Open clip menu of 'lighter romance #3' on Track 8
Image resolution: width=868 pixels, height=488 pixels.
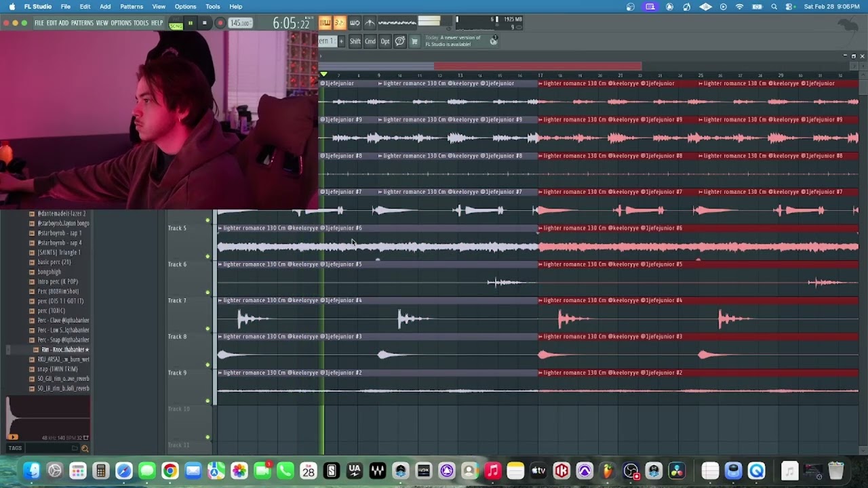220,337
